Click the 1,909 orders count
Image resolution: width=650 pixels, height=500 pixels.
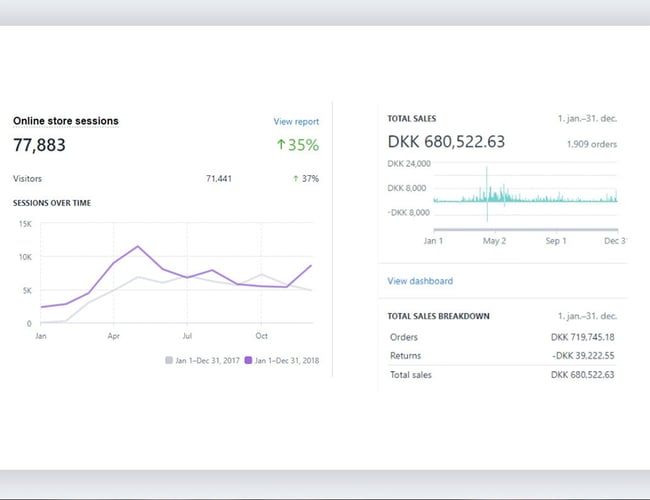tap(591, 144)
